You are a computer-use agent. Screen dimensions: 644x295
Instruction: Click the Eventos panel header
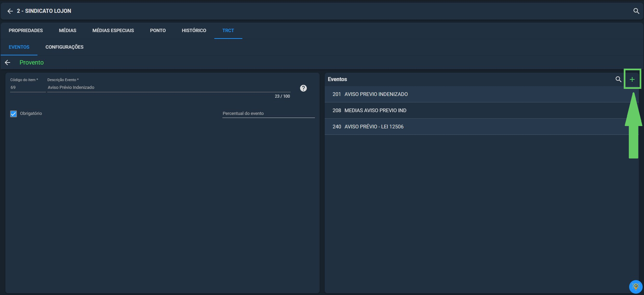337,79
